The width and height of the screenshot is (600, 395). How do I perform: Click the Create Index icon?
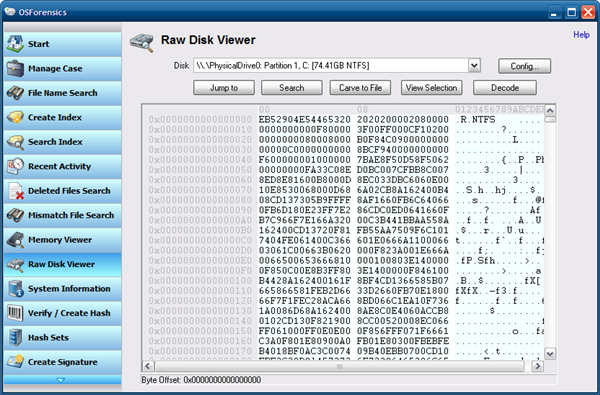(x=15, y=117)
